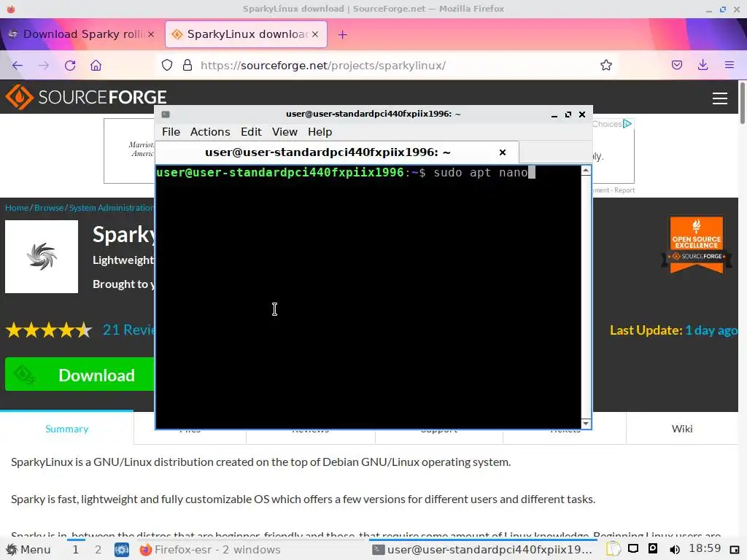
Task: Switch to Download Sparky rolling tab
Action: click(81, 34)
